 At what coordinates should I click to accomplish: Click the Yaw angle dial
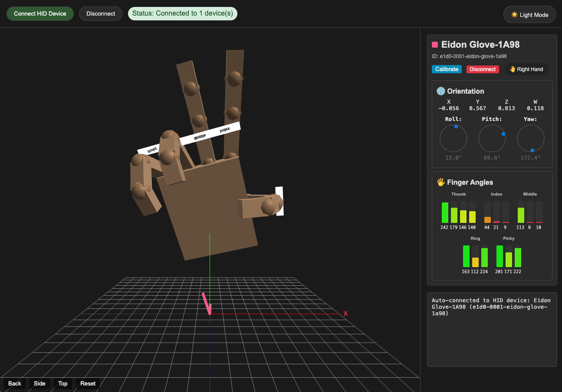[x=530, y=139]
